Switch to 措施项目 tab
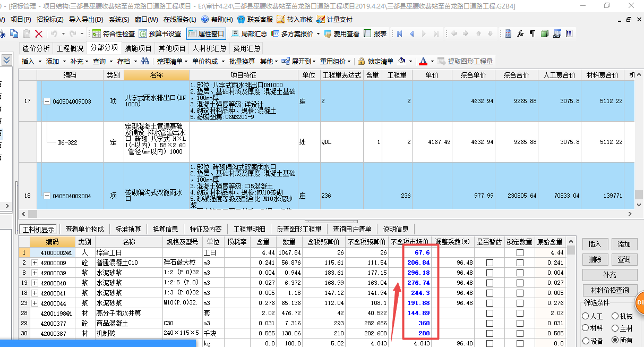 [x=138, y=48]
